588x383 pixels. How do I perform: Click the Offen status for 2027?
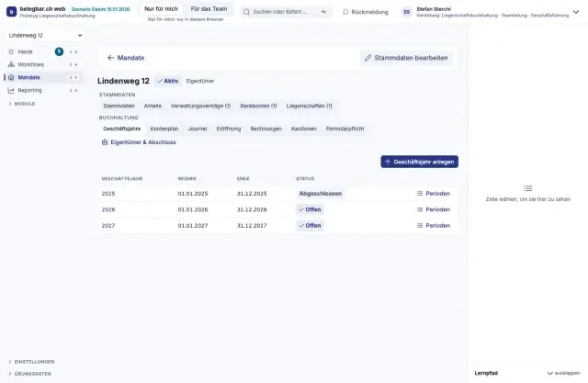tap(310, 226)
